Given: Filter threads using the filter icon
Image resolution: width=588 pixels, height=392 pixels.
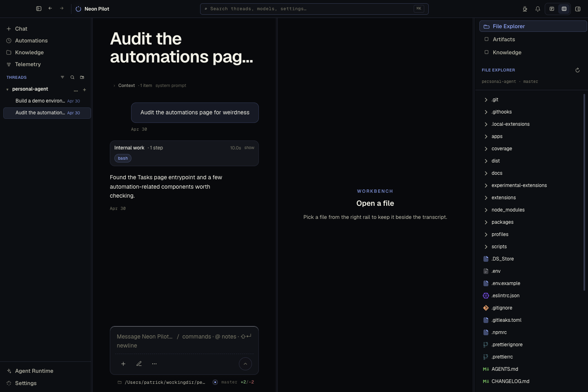Looking at the screenshot, I should point(62,77).
